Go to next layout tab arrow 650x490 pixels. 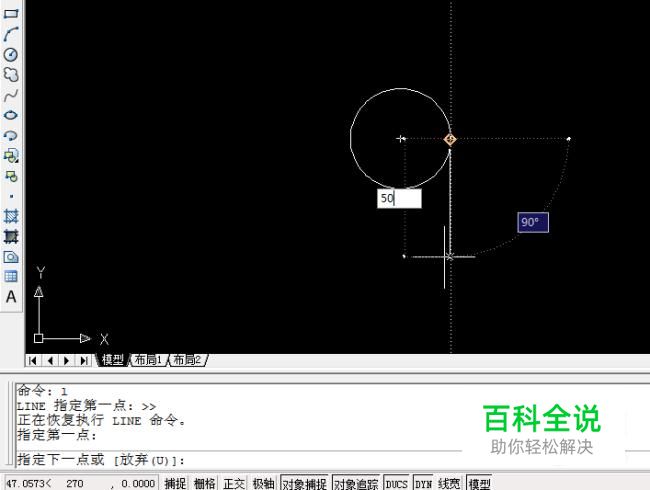pyautogui.click(x=67, y=361)
